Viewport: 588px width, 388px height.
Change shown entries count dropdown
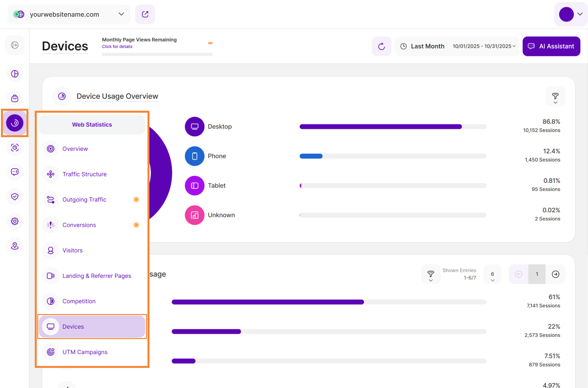pos(492,274)
